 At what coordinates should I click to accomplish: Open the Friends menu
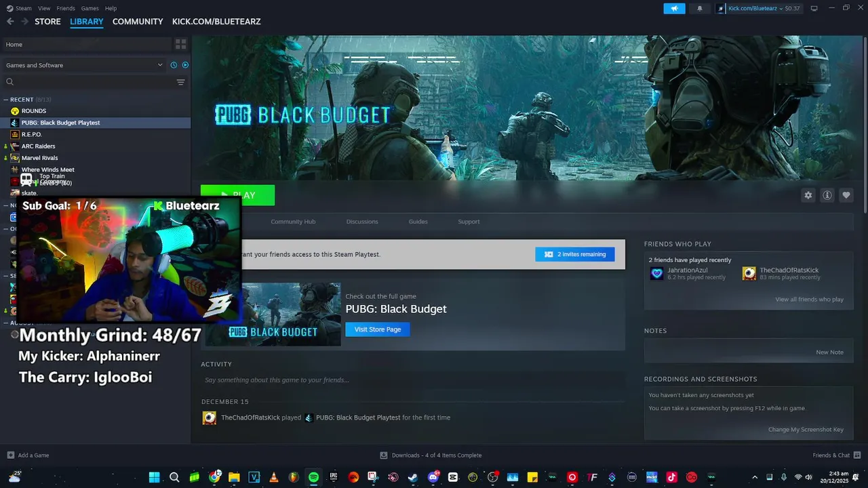coord(66,8)
